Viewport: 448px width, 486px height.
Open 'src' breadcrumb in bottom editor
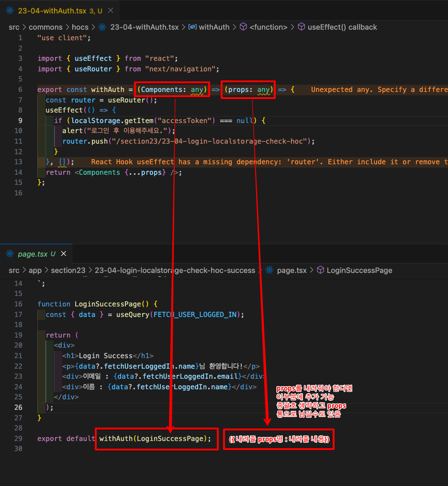14,271
